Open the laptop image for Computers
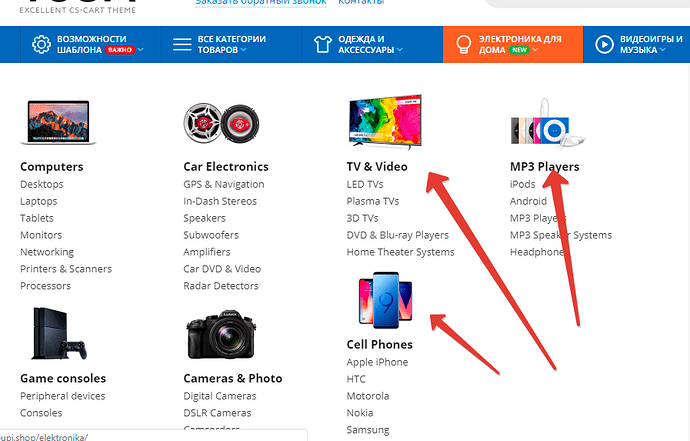Image resolution: width=690 pixels, height=441 pixels. coord(58,122)
